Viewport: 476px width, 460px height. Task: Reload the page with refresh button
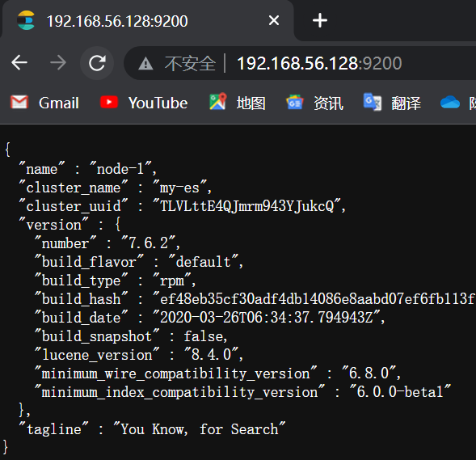pyautogui.click(x=97, y=63)
